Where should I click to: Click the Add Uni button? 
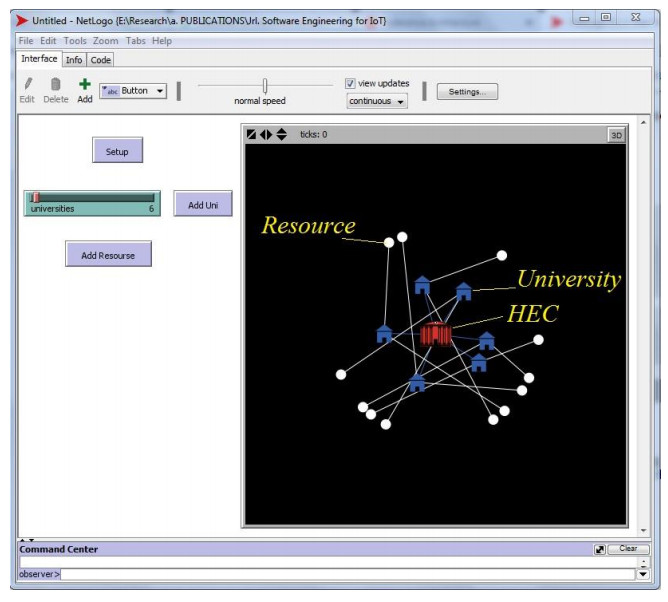click(203, 205)
